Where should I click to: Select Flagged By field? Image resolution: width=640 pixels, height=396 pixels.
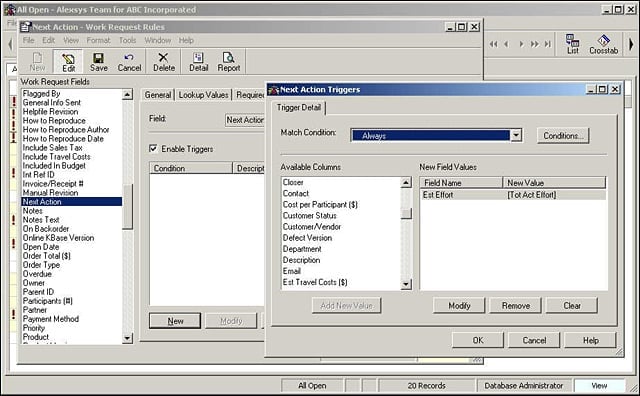[x=41, y=93]
